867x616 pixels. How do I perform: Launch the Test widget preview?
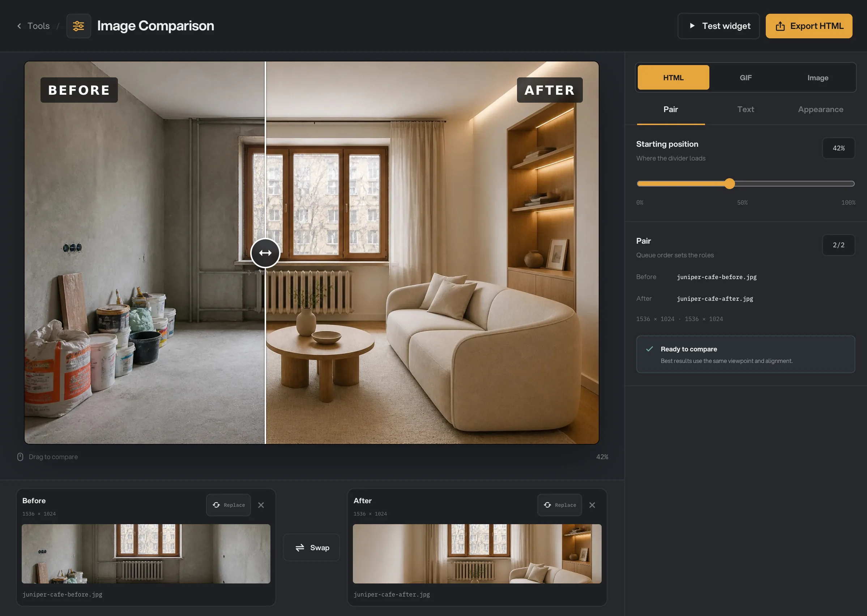718,26
